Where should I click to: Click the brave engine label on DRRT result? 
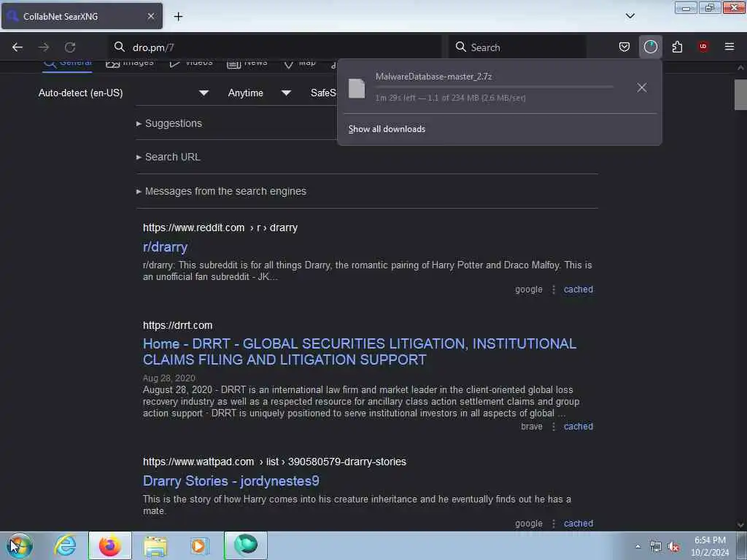click(x=532, y=427)
